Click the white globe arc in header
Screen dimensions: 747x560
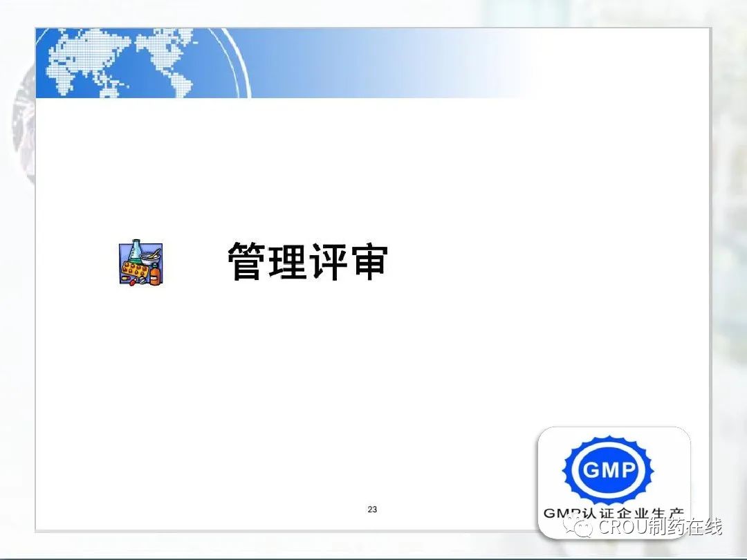point(239,69)
